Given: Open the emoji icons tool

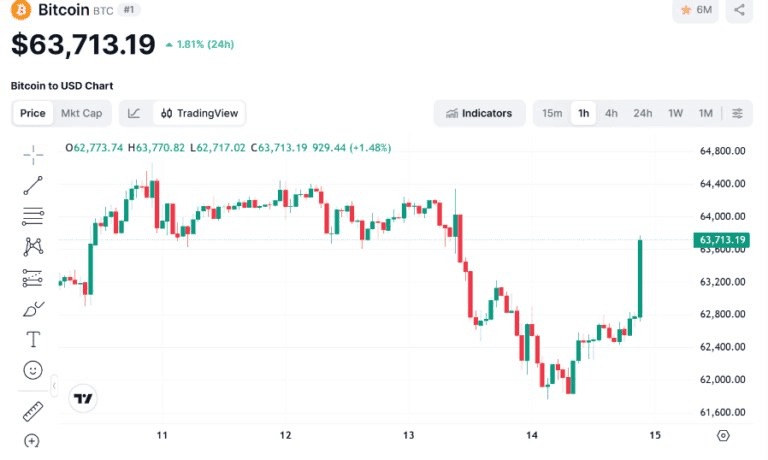Looking at the screenshot, I should [x=33, y=370].
